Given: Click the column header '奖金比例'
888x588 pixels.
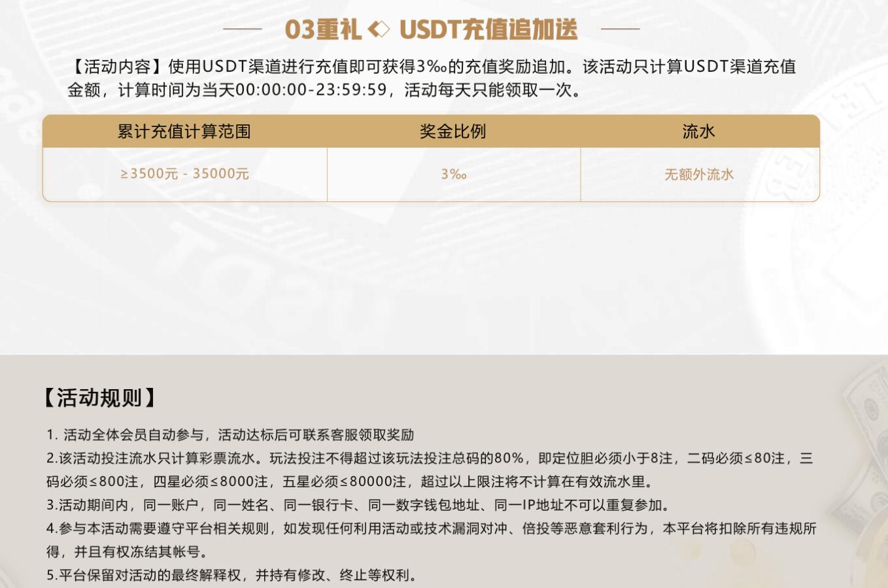Looking at the screenshot, I should pos(453,131).
